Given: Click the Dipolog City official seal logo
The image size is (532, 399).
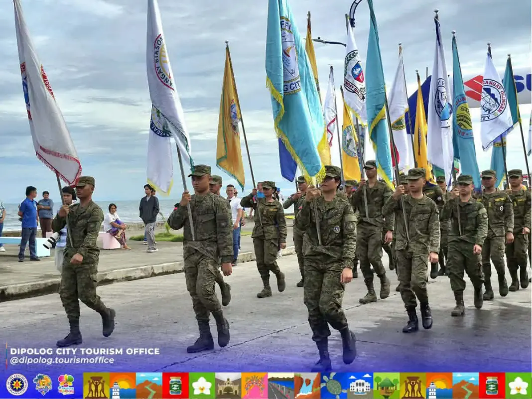Looking at the screenshot, I should pyautogui.click(x=16, y=385).
